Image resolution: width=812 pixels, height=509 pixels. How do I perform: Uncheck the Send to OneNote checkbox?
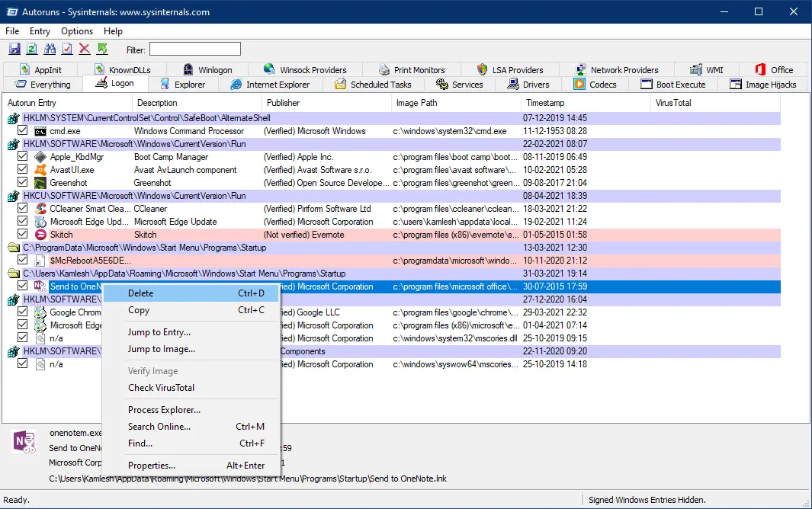22,286
